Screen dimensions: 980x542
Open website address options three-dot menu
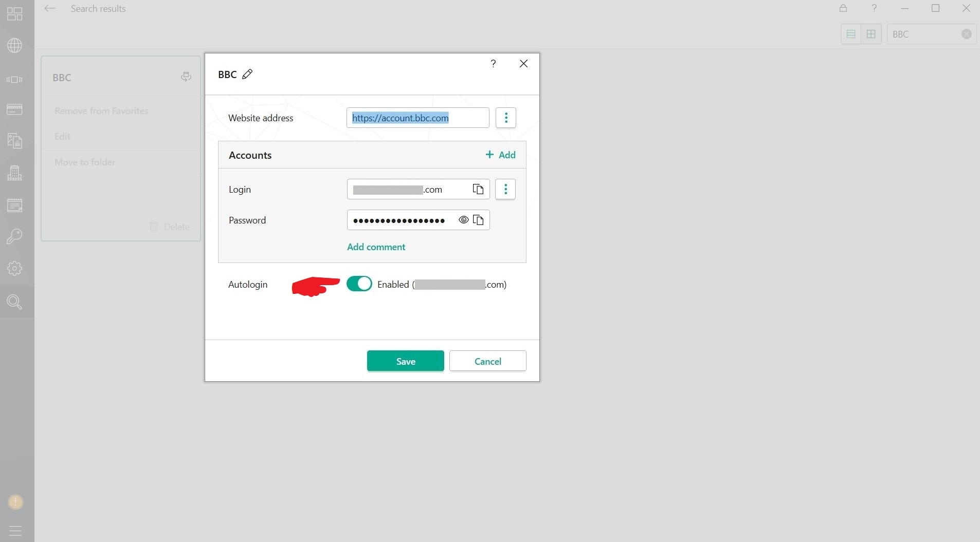[506, 118]
